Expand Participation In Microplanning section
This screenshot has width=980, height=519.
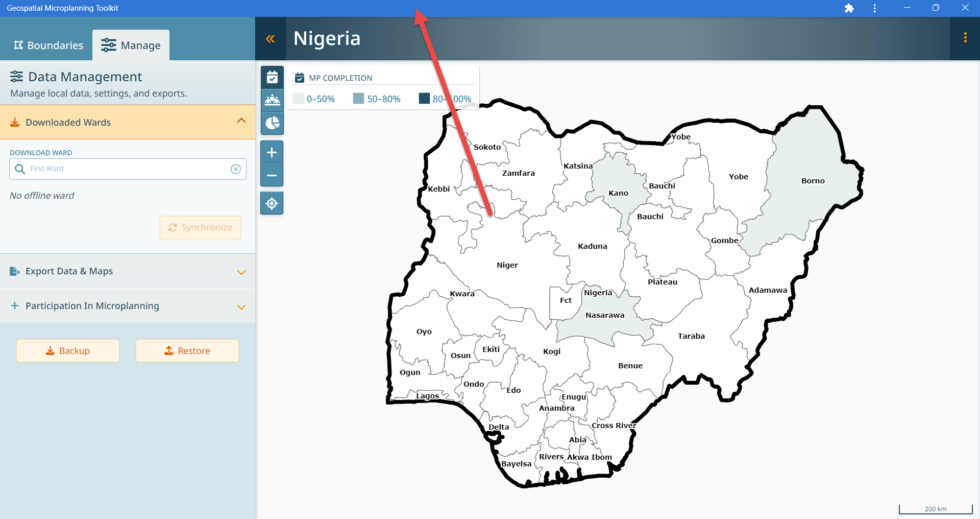[x=128, y=306]
